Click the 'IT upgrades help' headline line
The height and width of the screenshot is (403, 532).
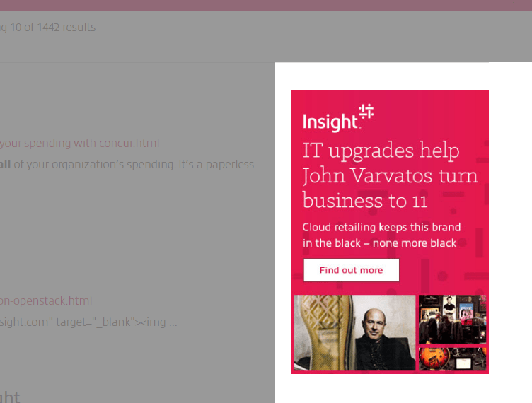tap(381, 151)
